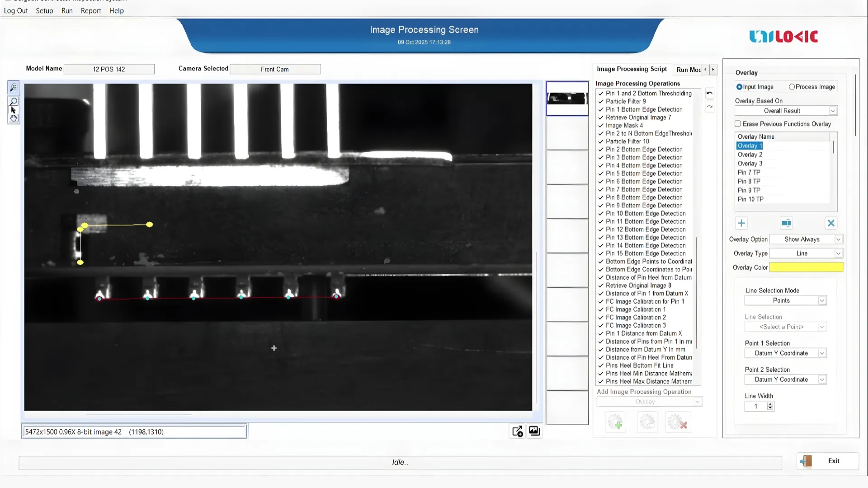Select the zoom-to-fit magnifier tool
The width and height of the screenshot is (868, 488).
point(14,87)
